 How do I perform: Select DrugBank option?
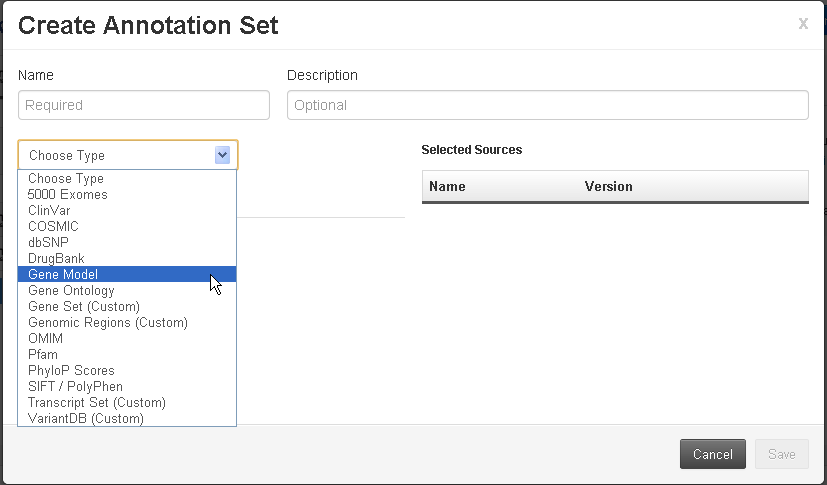click(57, 259)
